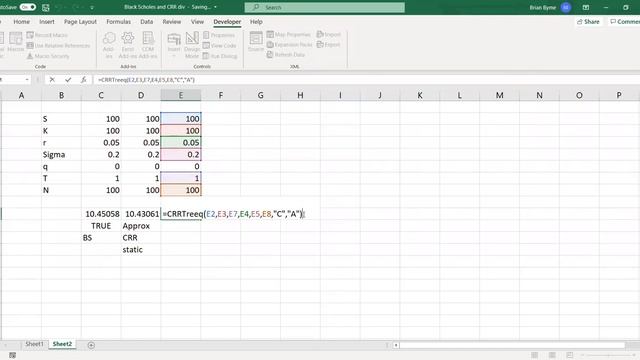Select column E header
Screen dimensions: 640x360
(180, 95)
